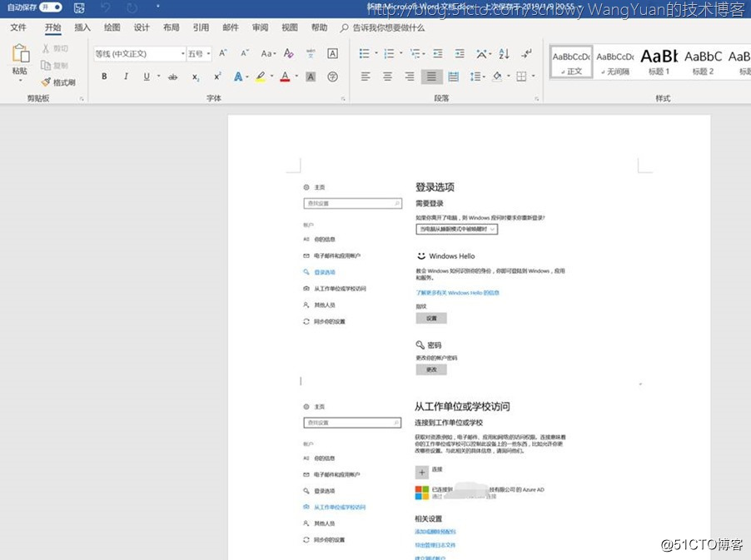Open the font color dropdown arrow
Viewport: 751px width, 560px height.
pos(296,76)
